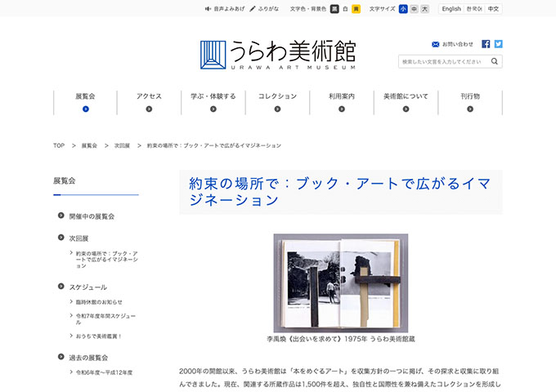Open the 音声よみあげ audio reader

tap(225, 9)
